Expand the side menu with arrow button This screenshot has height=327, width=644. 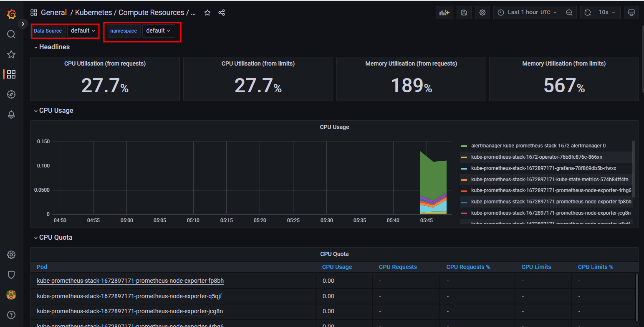pos(23,24)
